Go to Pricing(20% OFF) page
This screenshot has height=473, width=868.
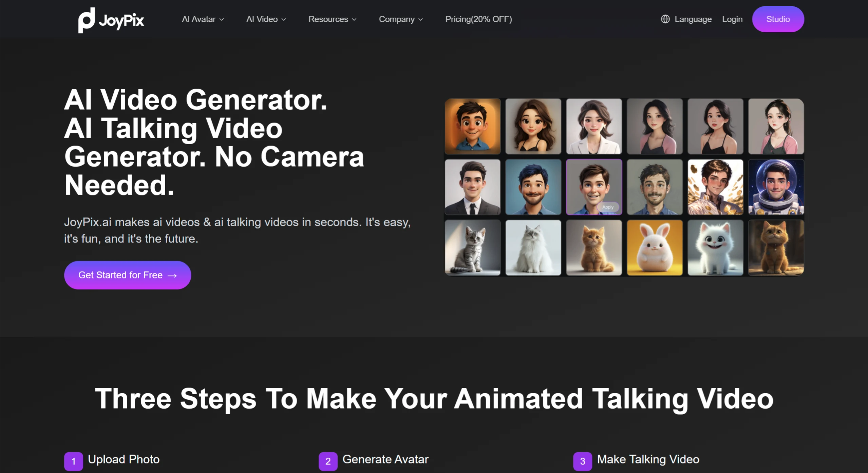click(478, 19)
